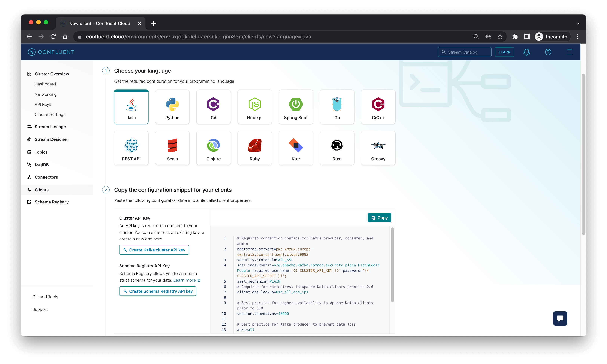Go to Dashboard in sidebar
The image size is (607, 364).
tap(45, 84)
